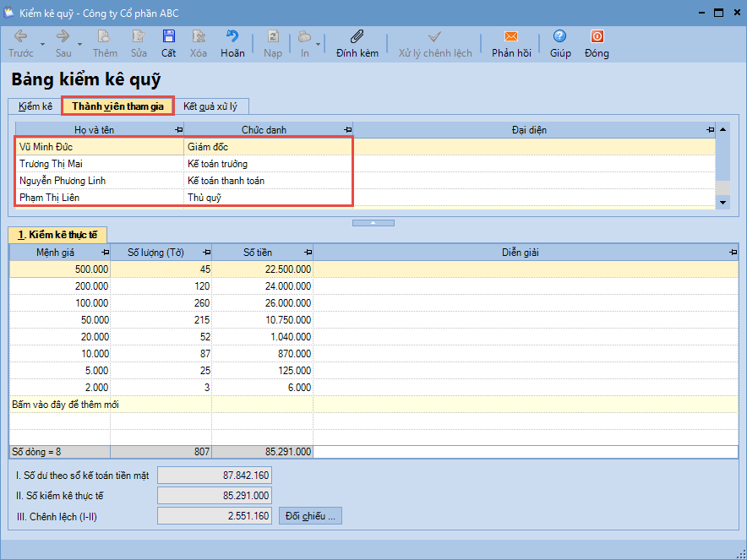747x560 pixels.
Task: Toggle pin on Mệnh giá column
Action: tap(105, 253)
